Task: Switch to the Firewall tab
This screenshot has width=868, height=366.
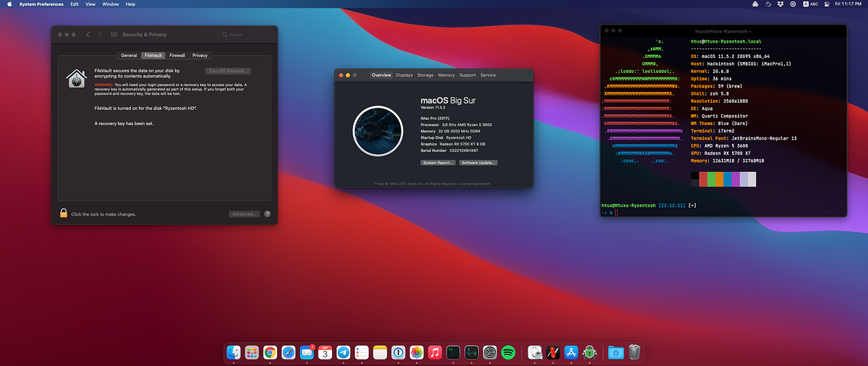Action: pyautogui.click(x=177, y=55)
